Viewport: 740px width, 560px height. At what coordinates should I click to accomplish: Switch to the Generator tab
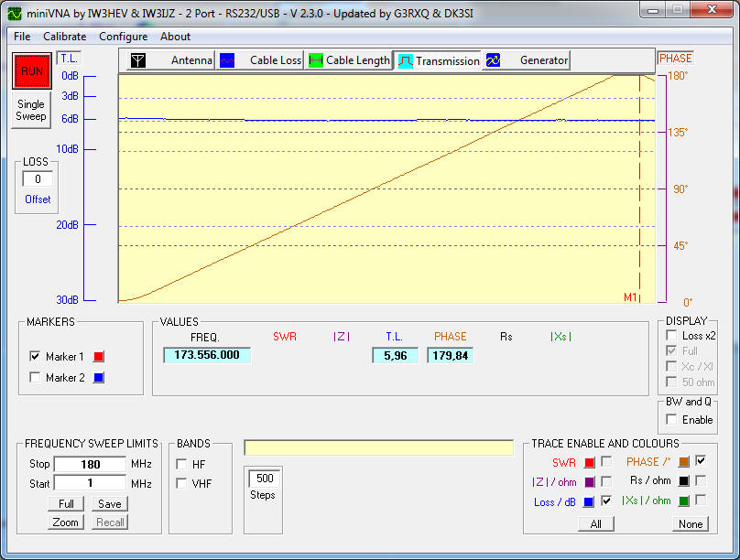click(x=527, y=60)
